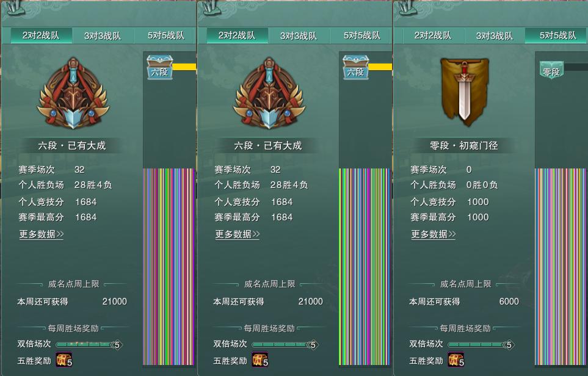Open the 六段 treasure chest in the middle panel
This screenshot has width=588, height=376.
tap(356, 68)
